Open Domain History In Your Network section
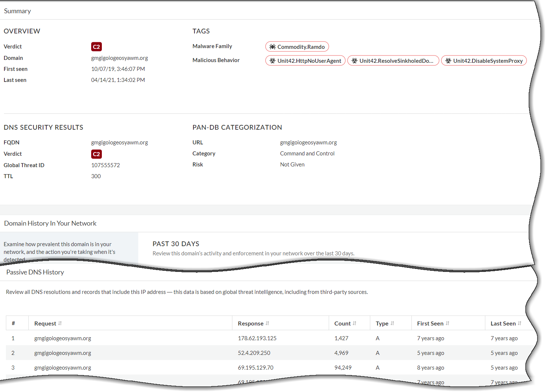The height and width of the screenshot is (392, 546). coord(50,223)
